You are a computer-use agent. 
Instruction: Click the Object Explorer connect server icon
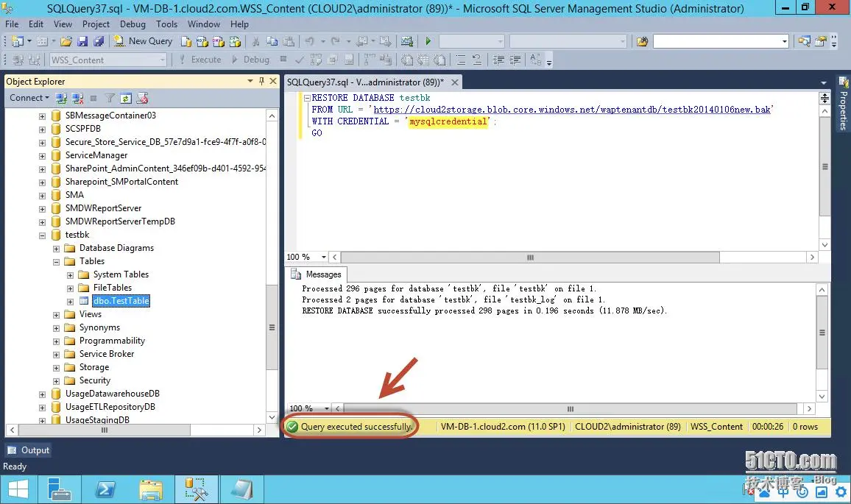point(61,98)
